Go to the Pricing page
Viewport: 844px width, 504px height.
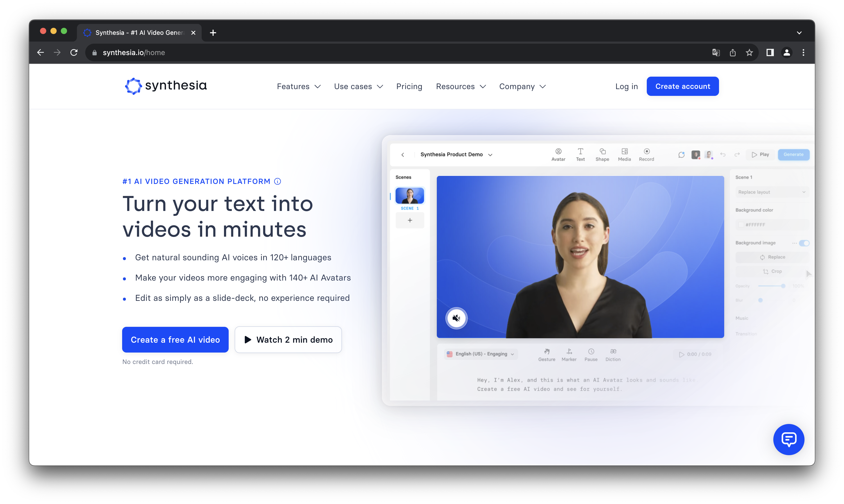(409, 87)
